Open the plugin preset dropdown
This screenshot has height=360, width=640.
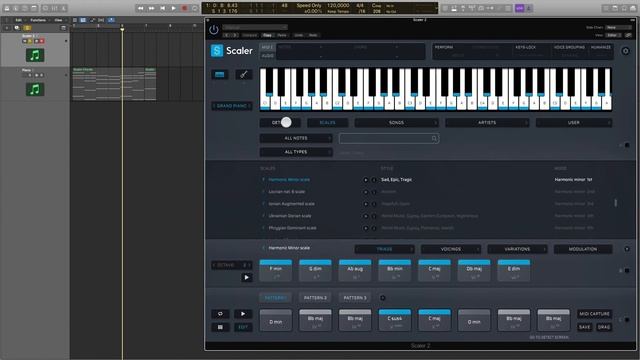click(255, 27)
